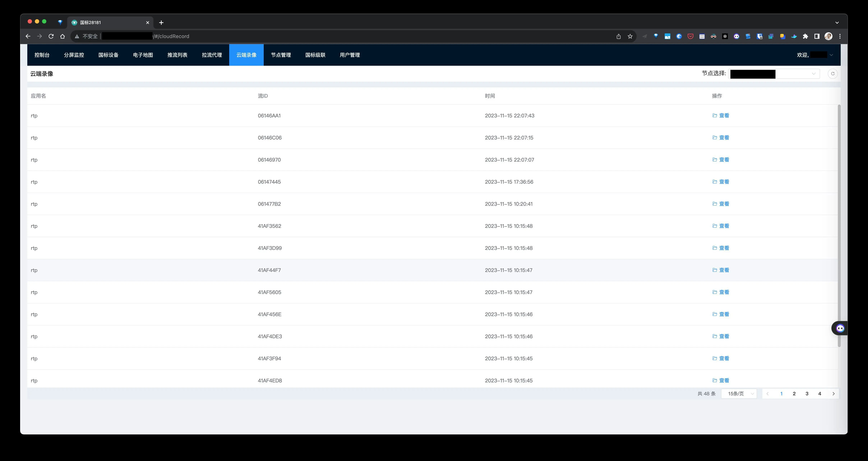Switch to the 国标设备 nav tab
This screenshot has width=868, height=461.
(x=108, y=55)
